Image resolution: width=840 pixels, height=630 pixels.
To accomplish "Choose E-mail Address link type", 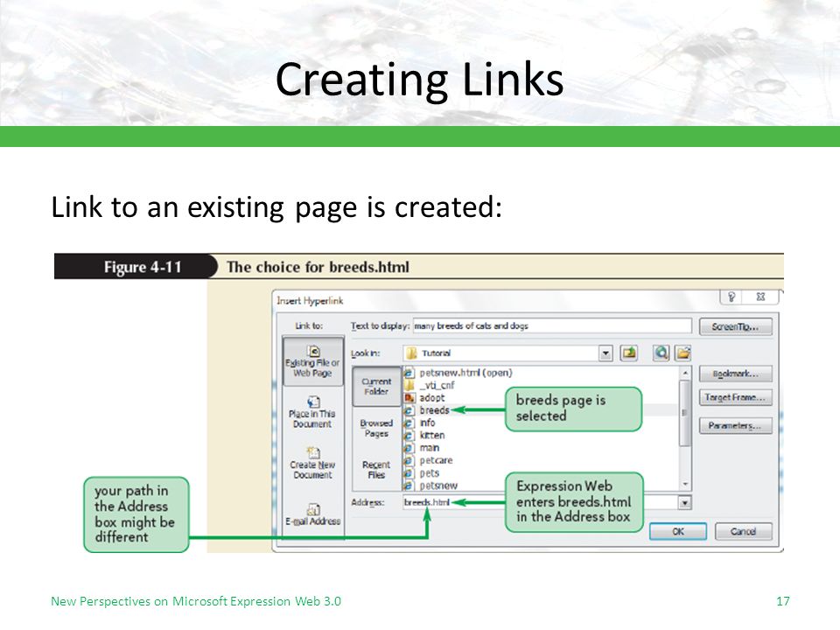I will 313,514.
